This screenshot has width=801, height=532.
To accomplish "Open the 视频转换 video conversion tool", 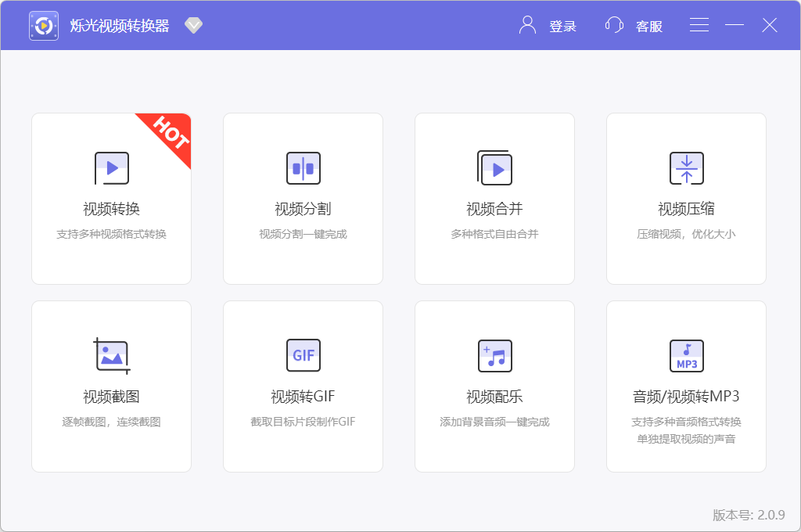I will point(111,199).
